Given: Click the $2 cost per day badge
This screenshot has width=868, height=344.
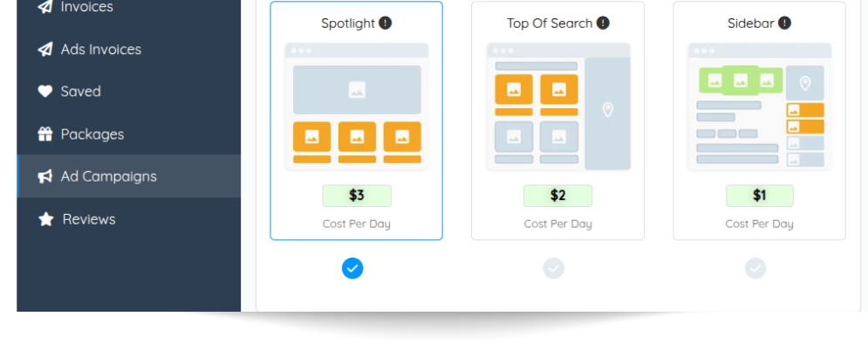Looking at the screenshot, I should coord(558,196).
